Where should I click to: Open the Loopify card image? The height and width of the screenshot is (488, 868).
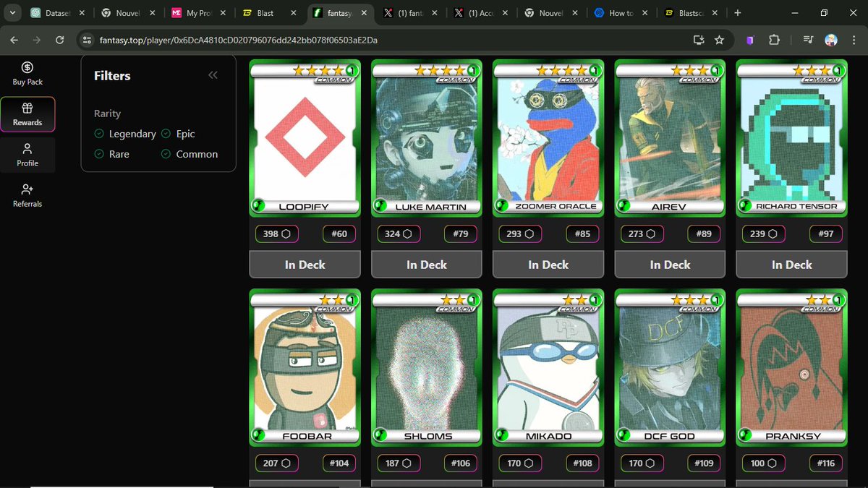coord(305,139)
